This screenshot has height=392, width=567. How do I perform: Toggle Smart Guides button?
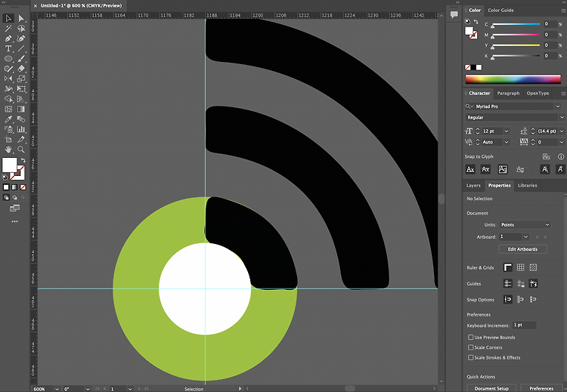coord(533,283)
